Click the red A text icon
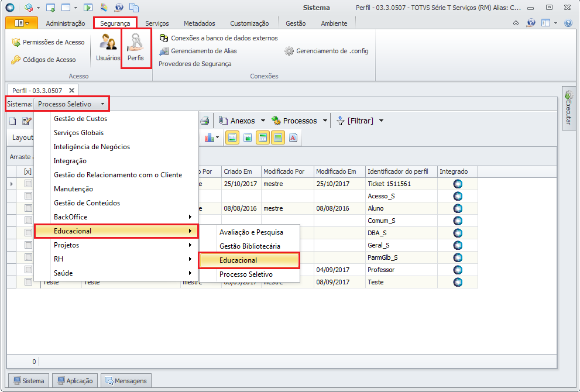The width and height of the screenshot is (580, 392). click(x=293, y=138)
